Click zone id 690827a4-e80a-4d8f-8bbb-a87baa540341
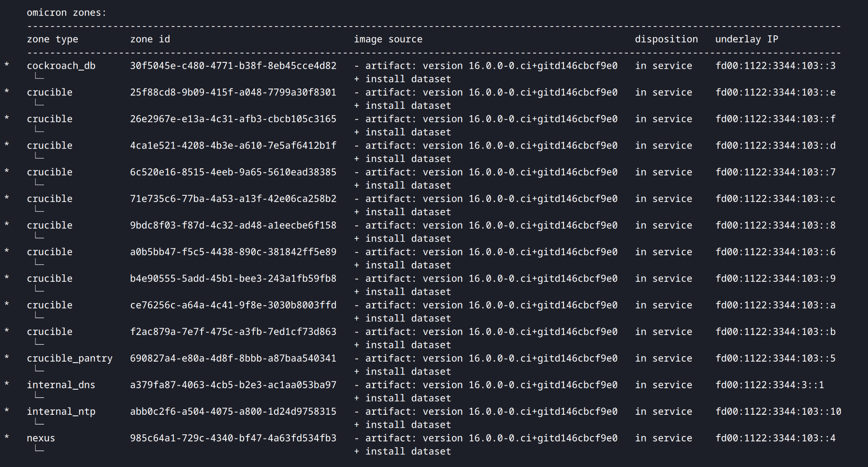 [x=233, y=358]
